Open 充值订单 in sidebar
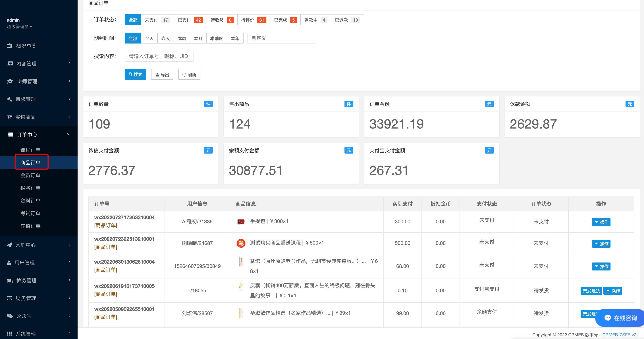The image size is (644, 339). pyautogui.click(x=30, y=226)
